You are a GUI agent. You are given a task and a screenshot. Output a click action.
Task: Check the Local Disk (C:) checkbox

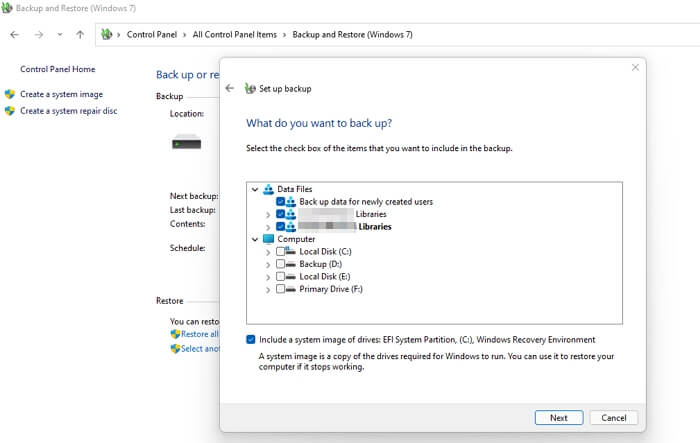(x=280, y=251)
